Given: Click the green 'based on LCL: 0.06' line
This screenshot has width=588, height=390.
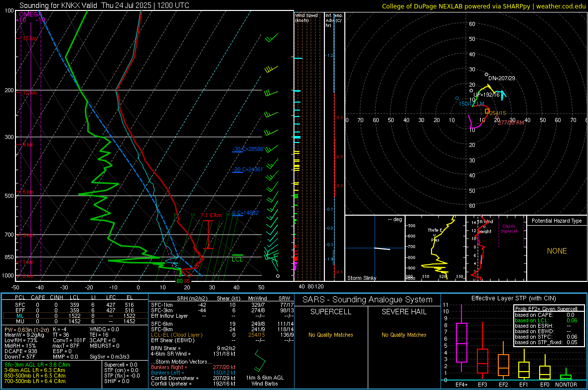Looking at the screenshot, I should [546, 320].
